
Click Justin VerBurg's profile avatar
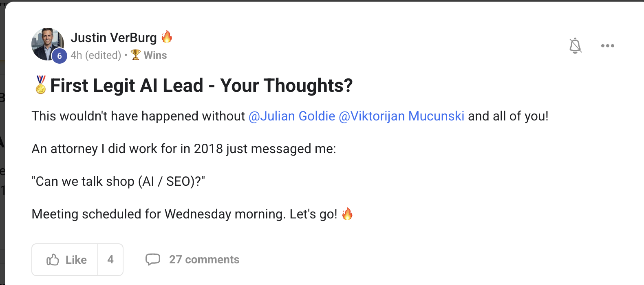click(x=48, y=44)
